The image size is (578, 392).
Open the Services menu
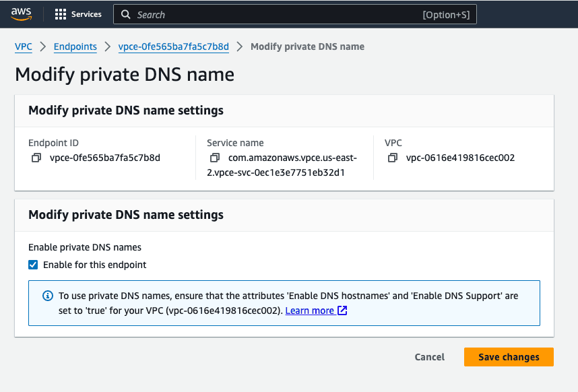click(84, 13)
